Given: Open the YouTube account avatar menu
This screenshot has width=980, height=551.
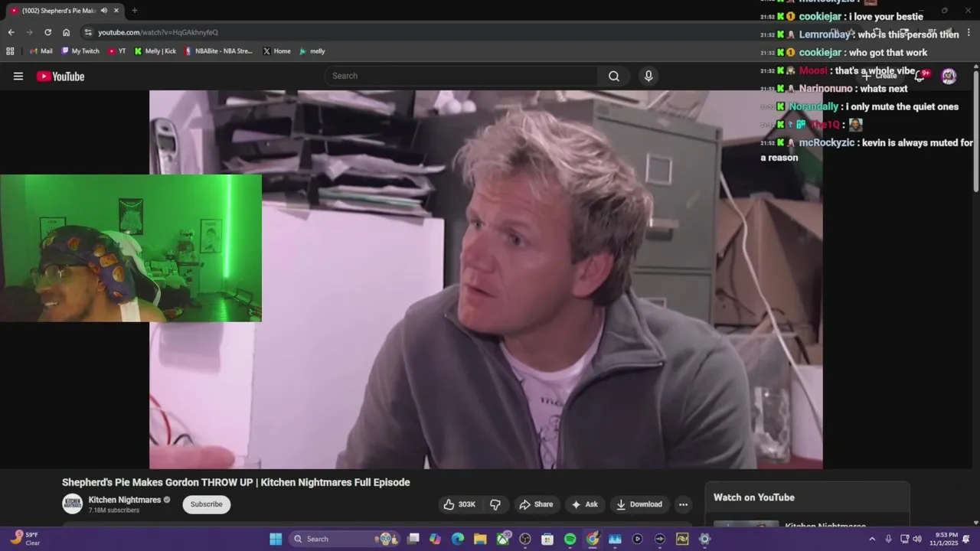Looking at the screenshot, I should tap(949, 76).
